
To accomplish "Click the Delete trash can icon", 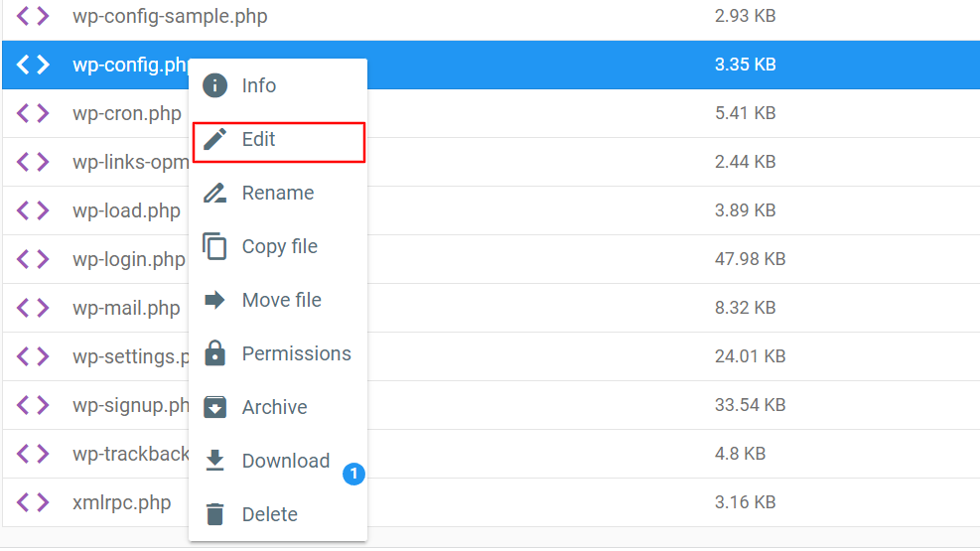I will (x=214, y=514).
